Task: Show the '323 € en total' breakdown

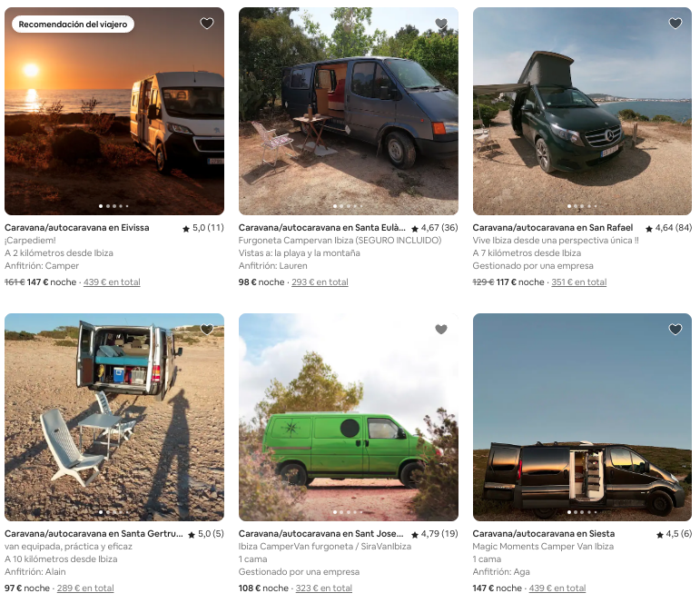Action: coord(323,588)
